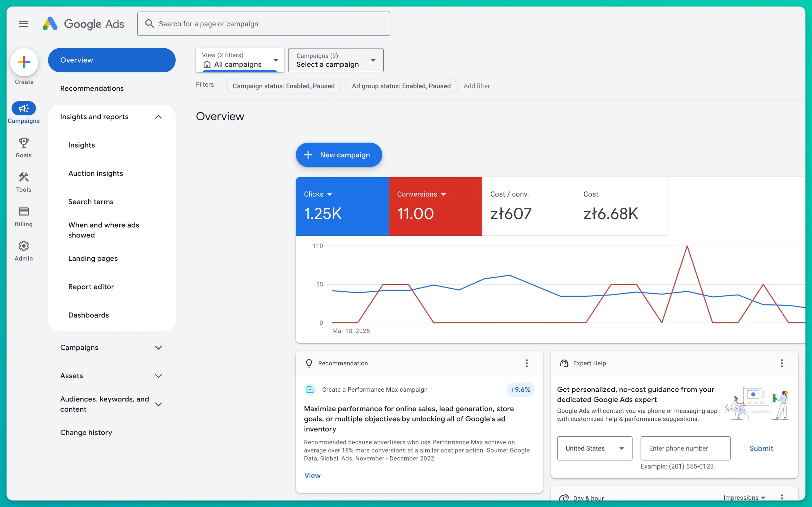Collapse the Insights and reports section
Viewport: 812px width, 507px height.
(x=158, y=117)
